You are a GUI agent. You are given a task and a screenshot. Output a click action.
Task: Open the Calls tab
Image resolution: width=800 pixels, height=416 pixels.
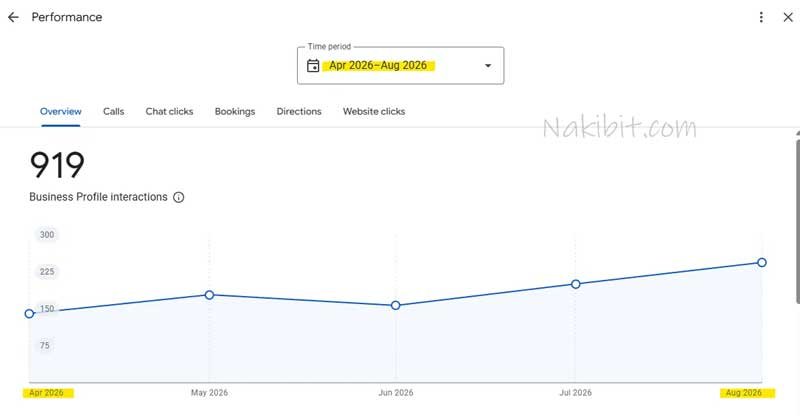pos(113,111)
